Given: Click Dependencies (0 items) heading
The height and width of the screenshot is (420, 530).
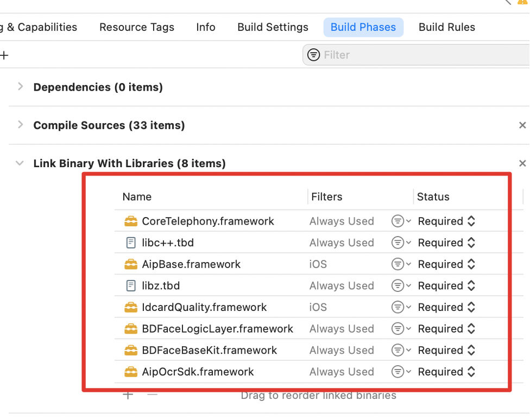Looking at the screenshot, I should [98, 87].
